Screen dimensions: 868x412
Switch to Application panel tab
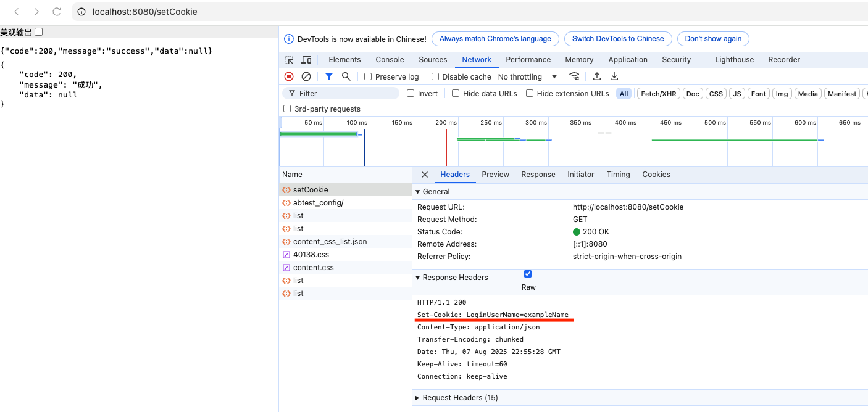tap(628, 60)
